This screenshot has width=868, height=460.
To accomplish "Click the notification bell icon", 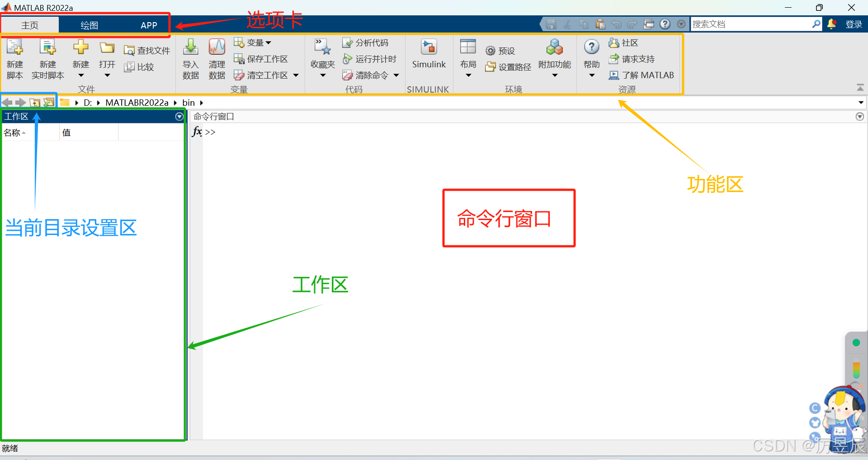I will [x=831, y=24].
